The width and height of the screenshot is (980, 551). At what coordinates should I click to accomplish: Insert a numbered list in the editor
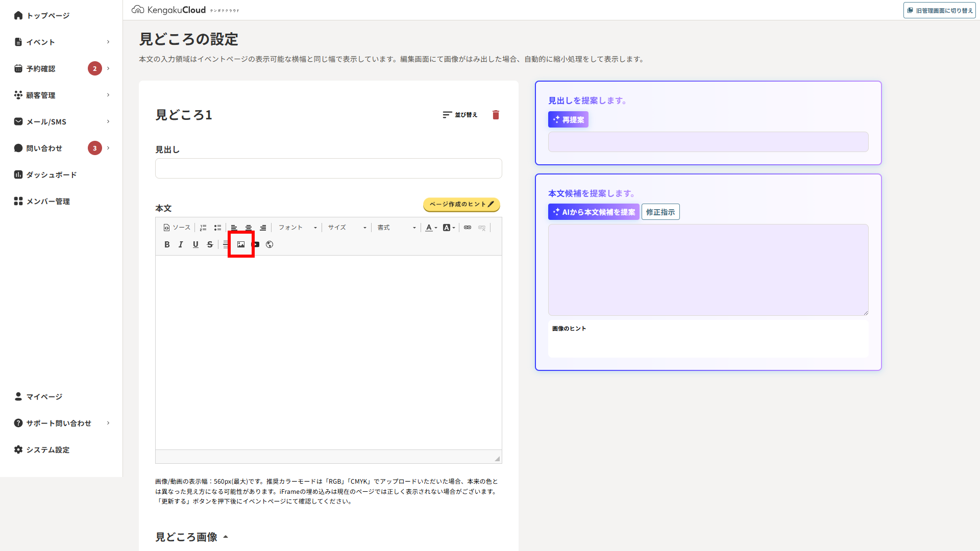[x=203, y=228]
